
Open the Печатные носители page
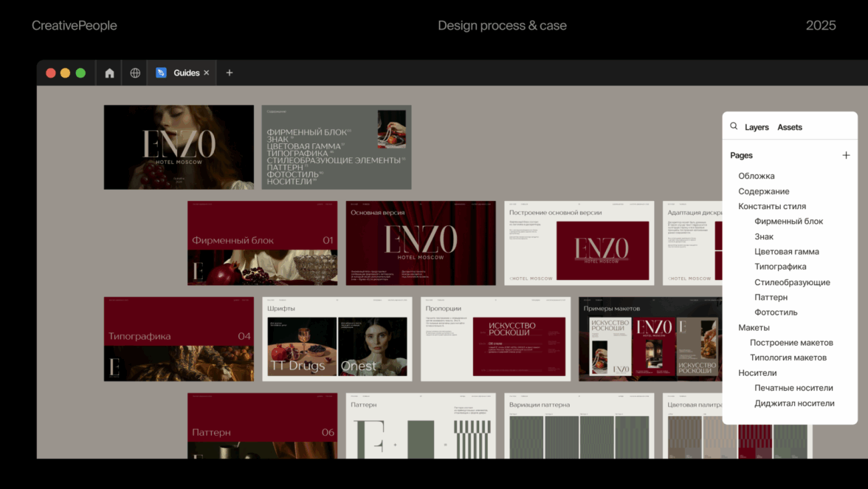(x=793, y=389)
